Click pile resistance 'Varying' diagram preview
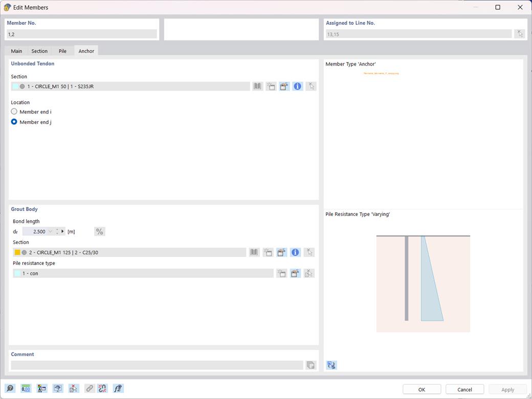This screenshot has width=532, height=399. (x=423, y=283)
